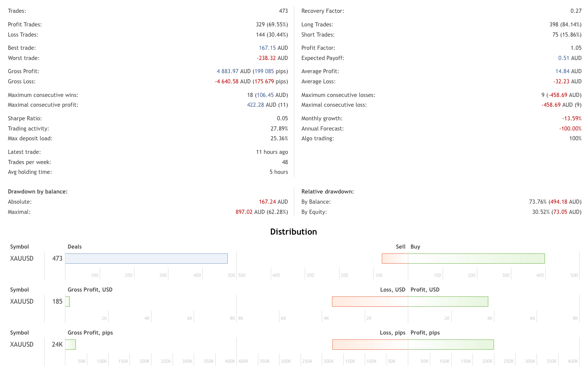Click the Drawdown by balance heading
The image size is (588, 370).
(38, 192)
